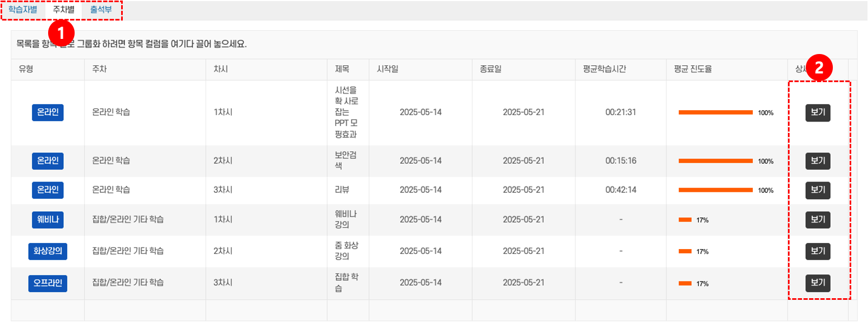This screenshot has width=868, height=329.
Task: View details of the 줌 화상강의 row
Action: [818, 251]
